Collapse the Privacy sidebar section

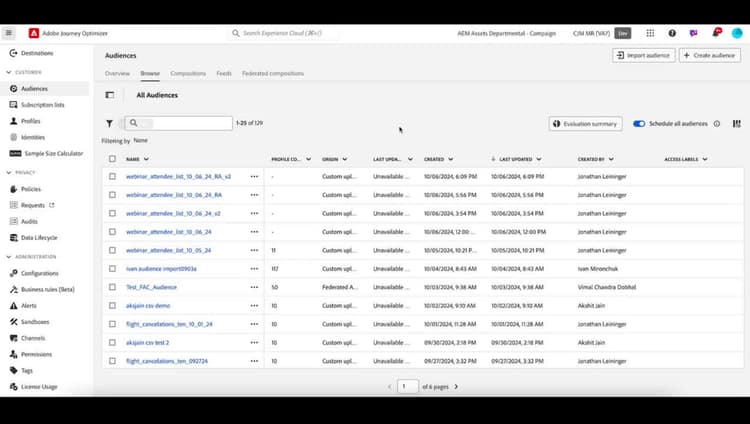(x=9, y=173)
